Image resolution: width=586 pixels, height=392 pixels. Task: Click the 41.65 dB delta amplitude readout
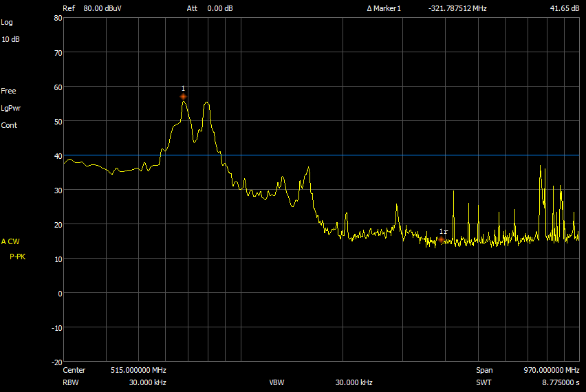(564, 8)
